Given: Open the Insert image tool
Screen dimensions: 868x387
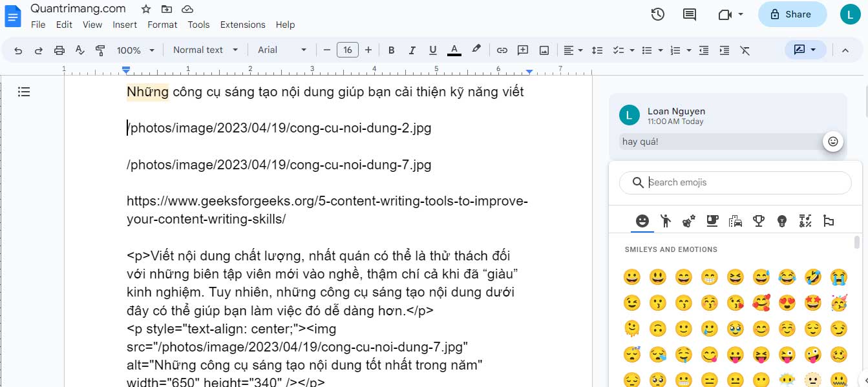Looking at the screenshot, I should pos(544,50).
